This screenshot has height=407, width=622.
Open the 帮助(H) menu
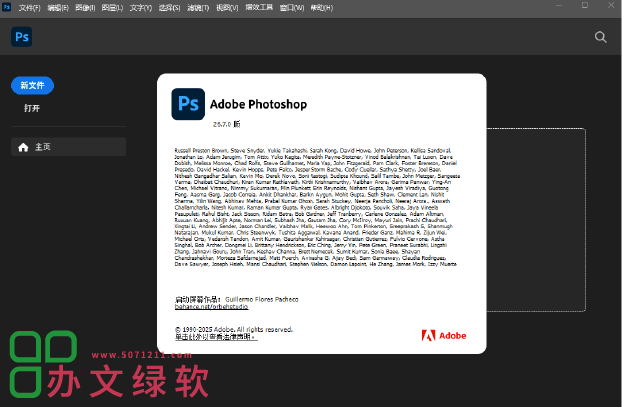pos(321,8)
